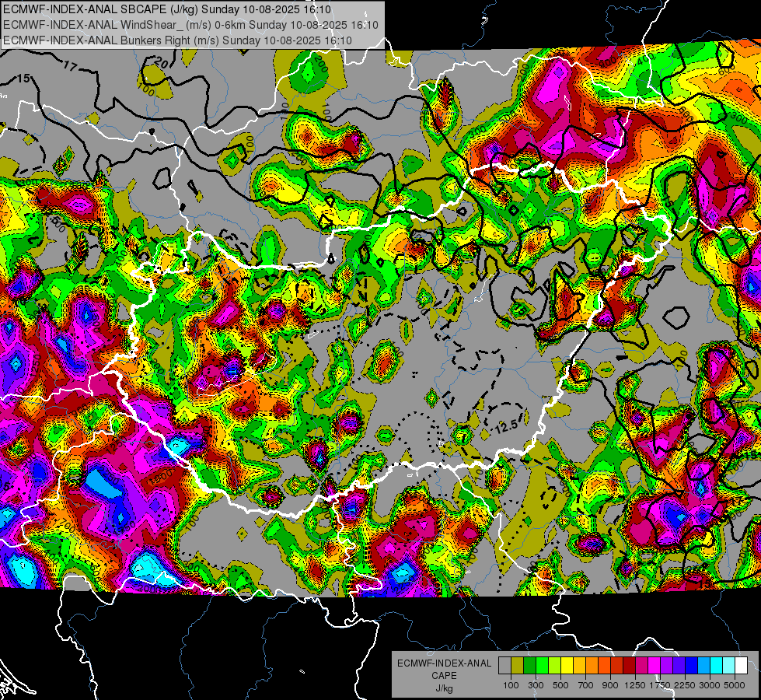
Task: Click the 17 contour label on map
Action: [71, 66]
